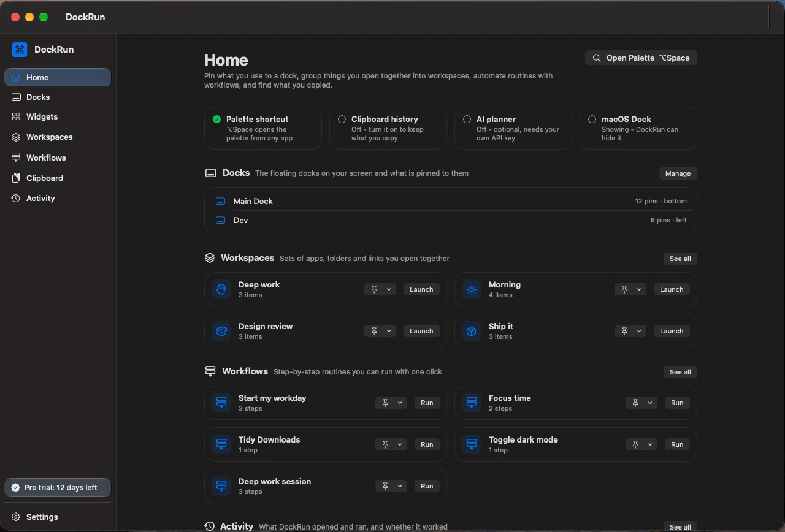Click See all next to Workspaces

[680, 259]
